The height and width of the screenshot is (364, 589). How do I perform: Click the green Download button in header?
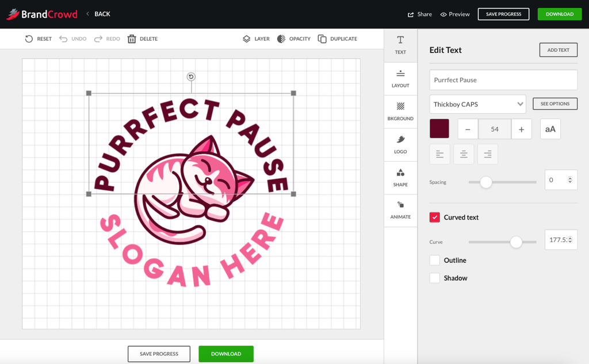click(x=559, y=14)
